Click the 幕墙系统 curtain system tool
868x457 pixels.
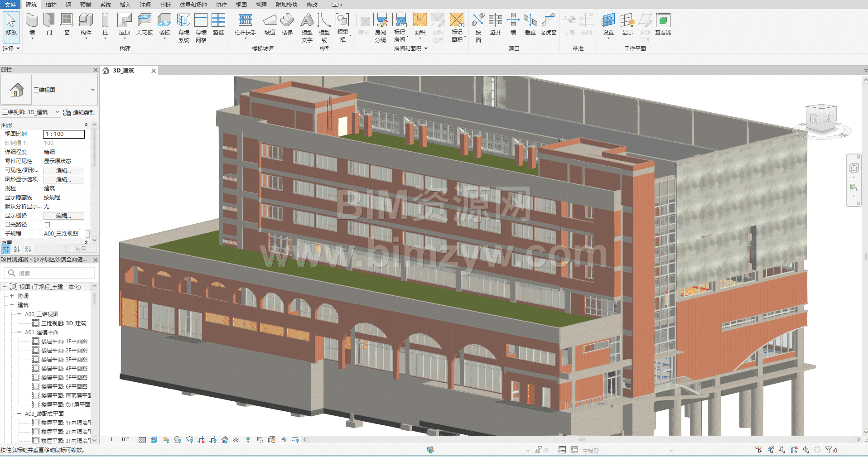(183, 28)
